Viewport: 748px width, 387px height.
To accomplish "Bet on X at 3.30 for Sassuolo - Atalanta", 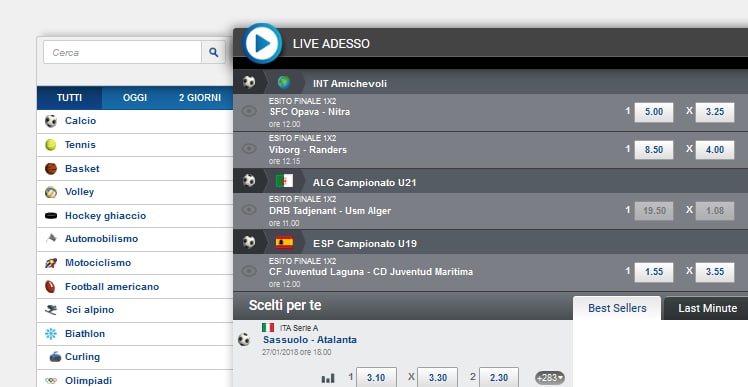I will pyautogui.click(x=437, y=377).
